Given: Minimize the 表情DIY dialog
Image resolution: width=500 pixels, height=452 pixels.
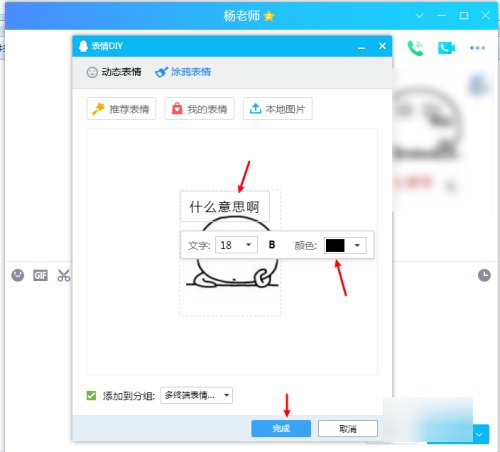Looking at the screenshot, I should coord(362,47).
